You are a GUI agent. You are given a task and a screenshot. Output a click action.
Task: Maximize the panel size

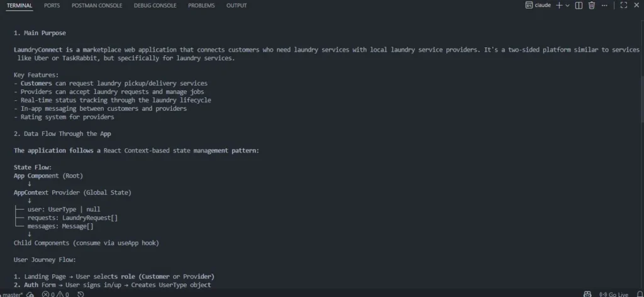click(624, 5)
